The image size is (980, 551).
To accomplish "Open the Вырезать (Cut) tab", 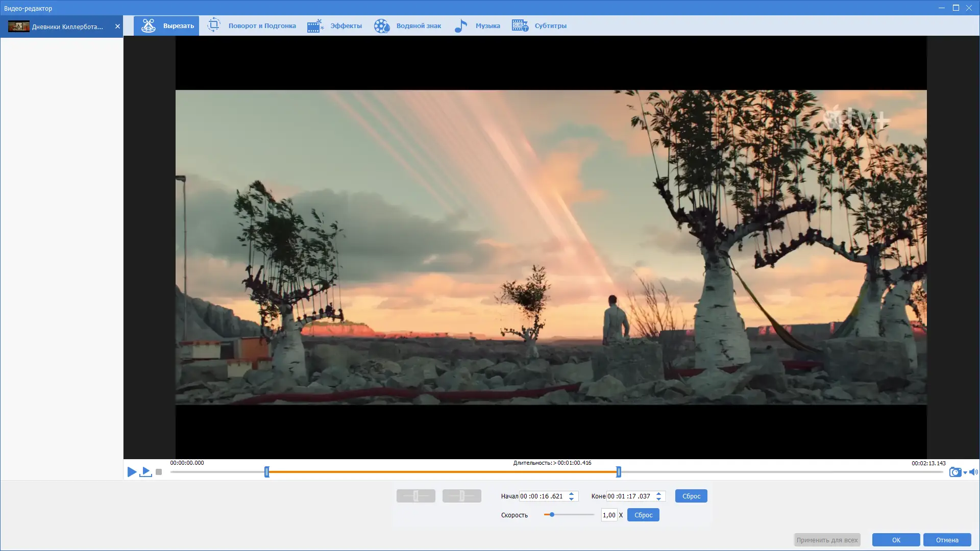I will pyautogui.click(x=166, y=26).
